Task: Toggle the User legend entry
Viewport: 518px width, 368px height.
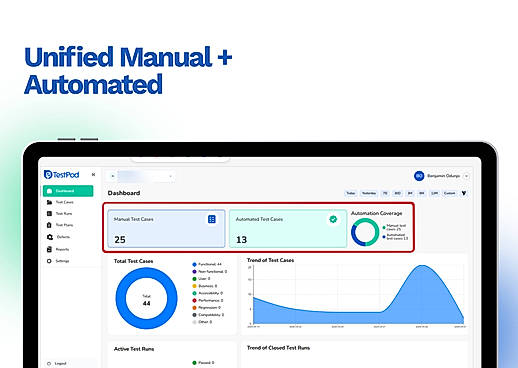Action: [x=201, y=279]
